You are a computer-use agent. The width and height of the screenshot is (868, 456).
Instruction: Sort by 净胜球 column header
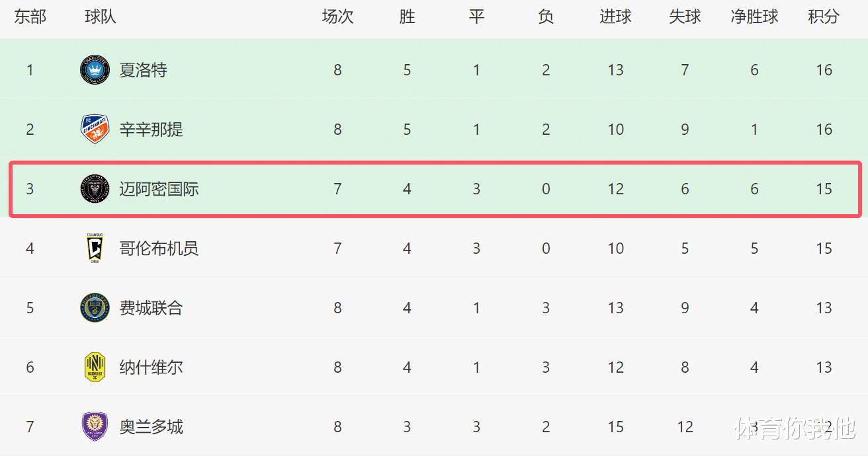(x=754, y=17)
